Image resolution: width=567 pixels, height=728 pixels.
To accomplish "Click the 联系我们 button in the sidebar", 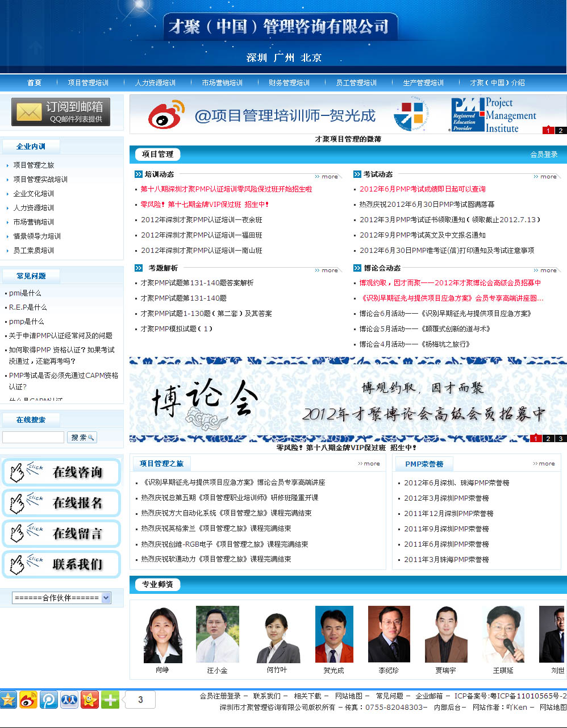I will tap(61, 564).
